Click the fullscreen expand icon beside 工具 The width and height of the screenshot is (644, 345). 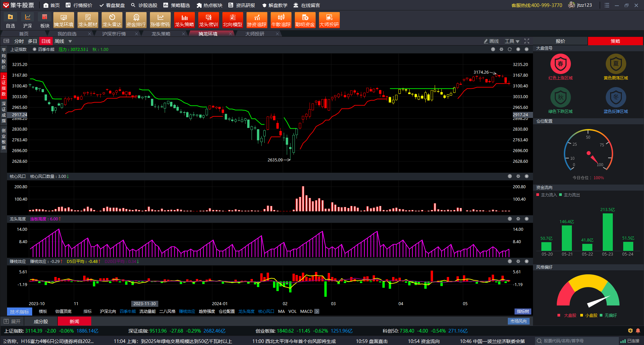tap(527, 41)
